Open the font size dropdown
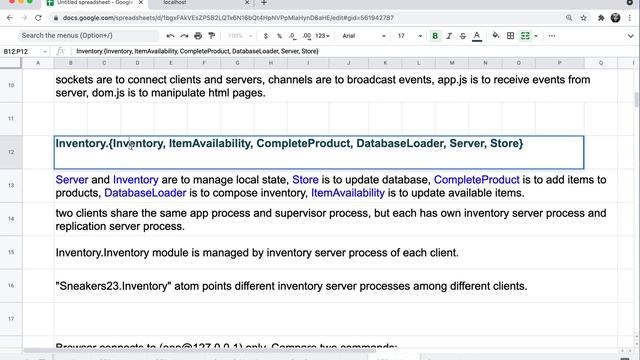Viewport: 640px width, 360px height. click(x=409, y=36)
